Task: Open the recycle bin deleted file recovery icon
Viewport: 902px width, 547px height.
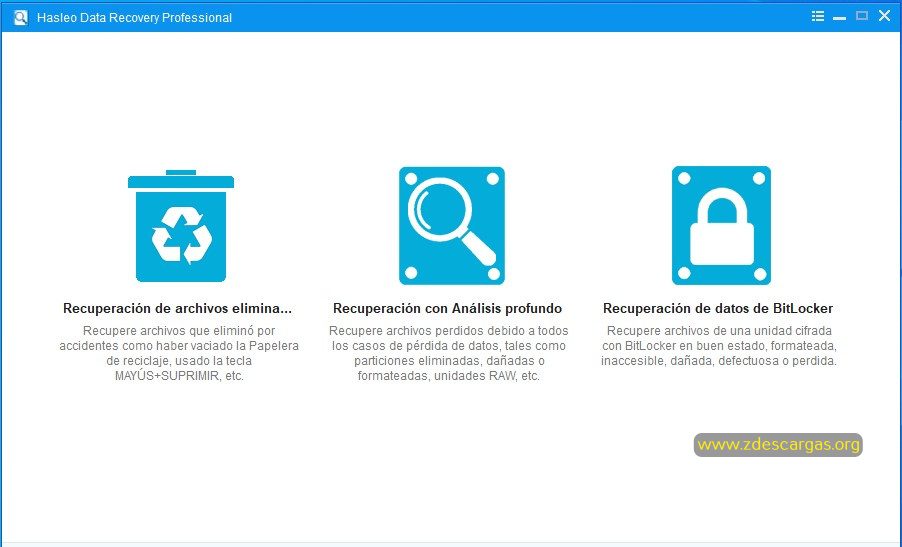Action: pyautogui.click(x=181, y=226)
